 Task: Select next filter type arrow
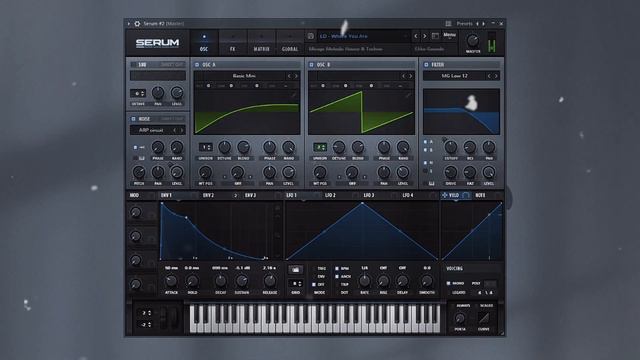point(496,76)
